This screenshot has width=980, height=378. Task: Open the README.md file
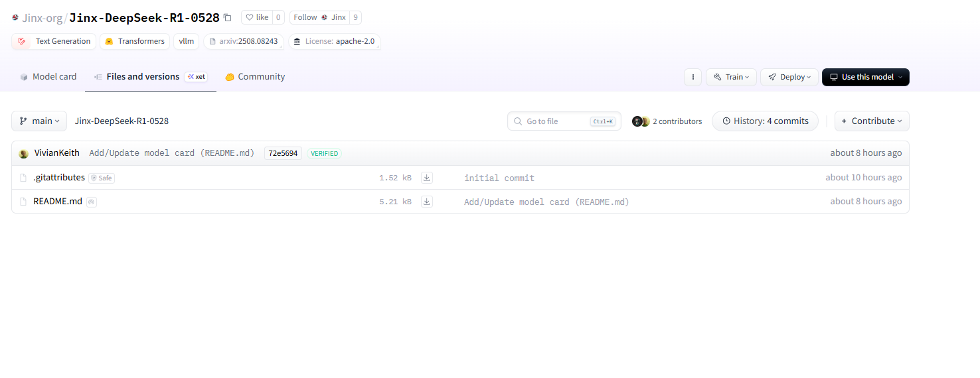pos(58,202)
